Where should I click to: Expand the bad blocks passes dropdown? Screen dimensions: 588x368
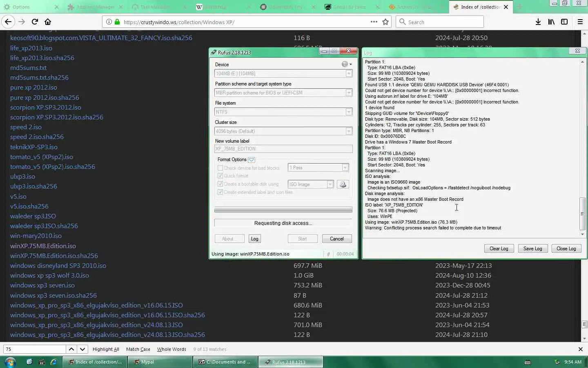pyautogui.click(x=345, y=168)
